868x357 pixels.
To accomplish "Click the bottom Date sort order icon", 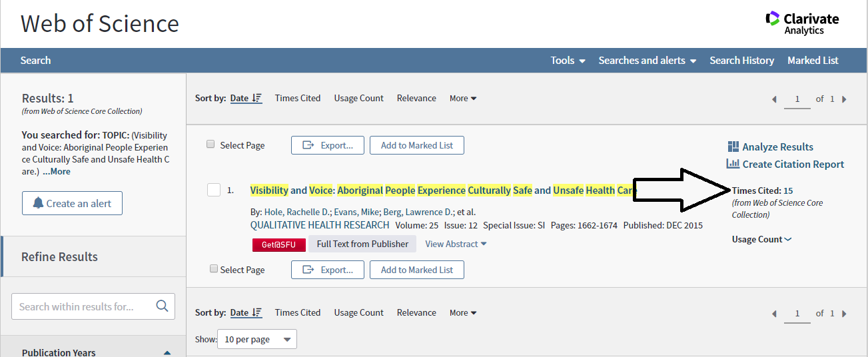I will click(257, 313).
